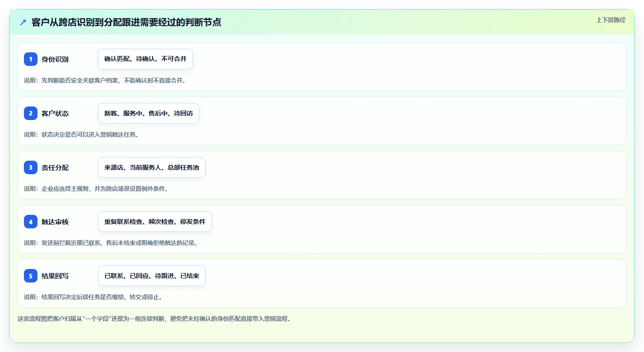The image size is (644, 352).
Task: Click the arrow icon beside the flowchart title
Action: click(23, 23)
